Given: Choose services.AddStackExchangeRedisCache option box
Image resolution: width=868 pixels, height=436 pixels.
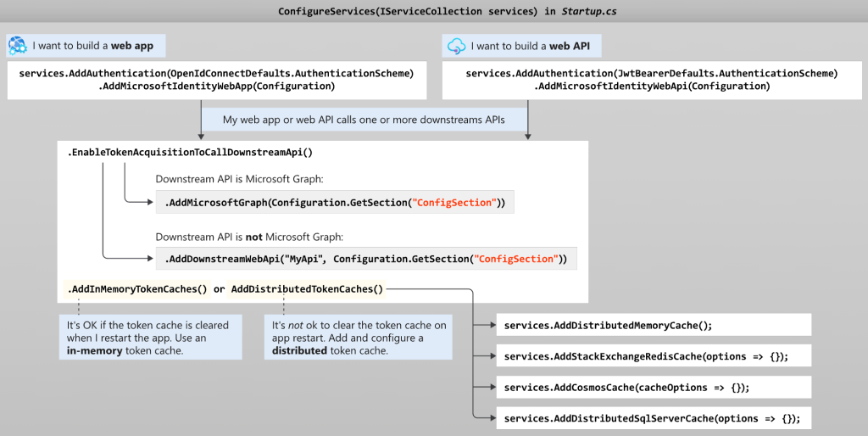Looking at the screenshot, I should click(653, 356).
